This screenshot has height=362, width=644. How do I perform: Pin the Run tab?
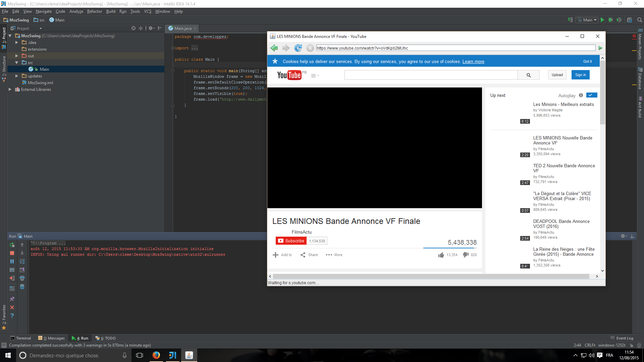coord(12,299)
